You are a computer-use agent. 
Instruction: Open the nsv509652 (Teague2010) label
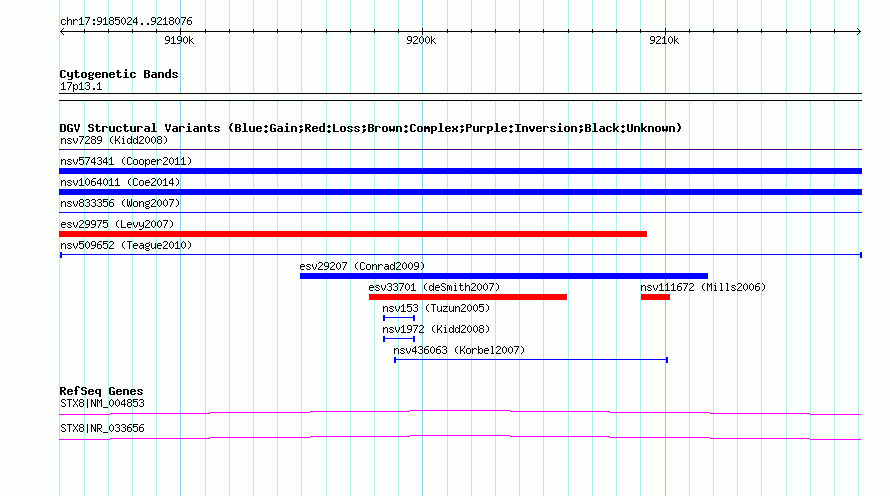[x=126, y=245]
